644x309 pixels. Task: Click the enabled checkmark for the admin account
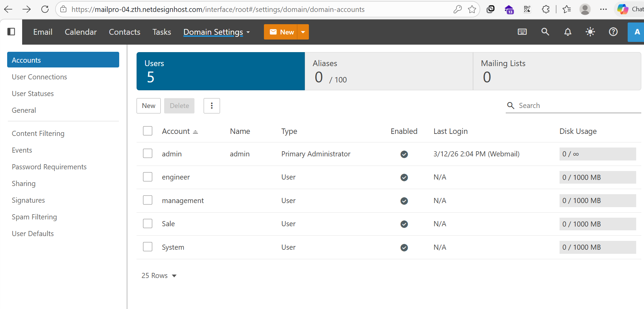pos(404,154)
